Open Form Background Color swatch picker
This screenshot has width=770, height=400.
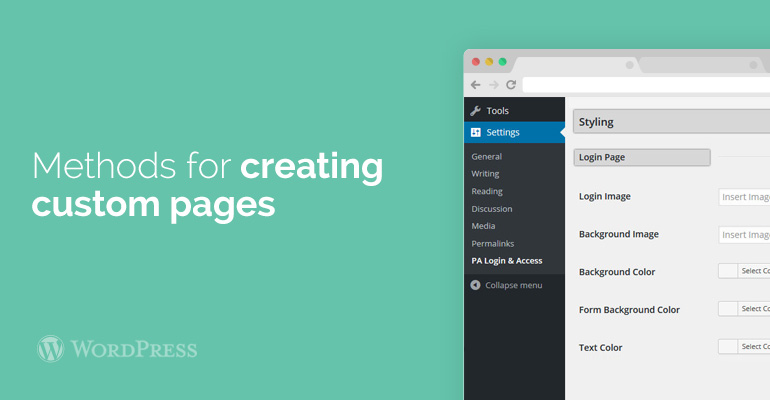(728, 309)
